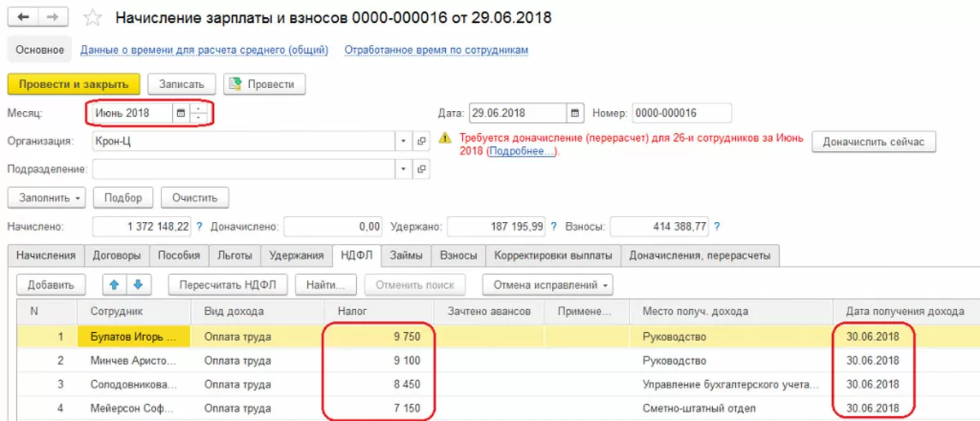Show help for Удержано total

click(x=555, y=226)
